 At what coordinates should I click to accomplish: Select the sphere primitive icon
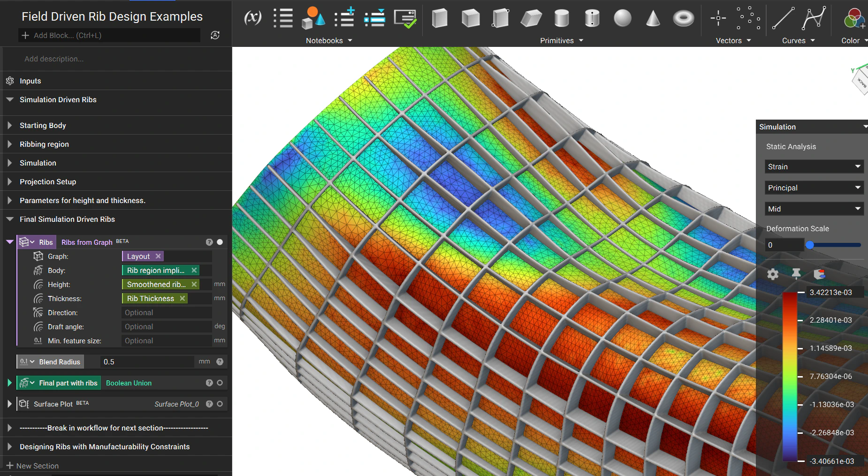click(622, 18)
